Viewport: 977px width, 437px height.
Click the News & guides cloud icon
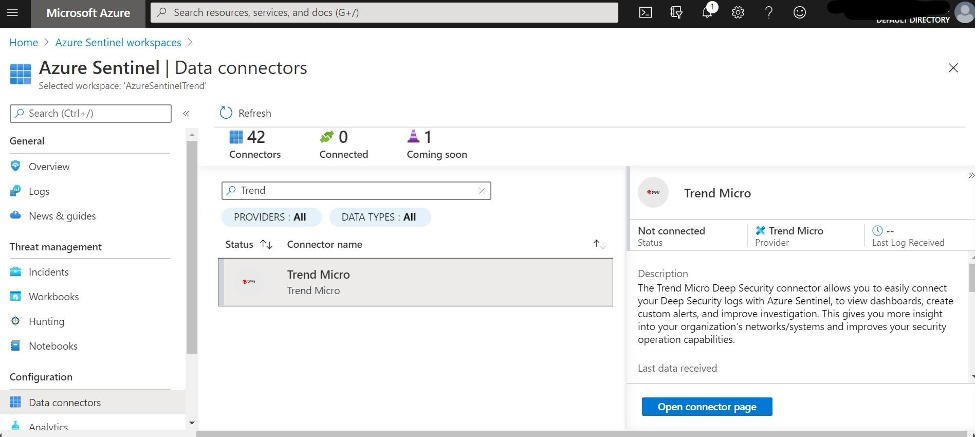16,216
